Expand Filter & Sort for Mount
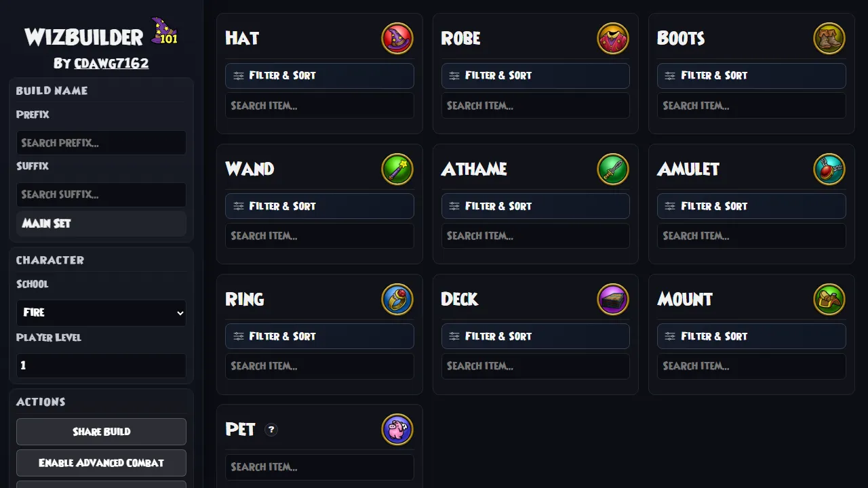Screen dimensions: 868x488 (751, 336)
